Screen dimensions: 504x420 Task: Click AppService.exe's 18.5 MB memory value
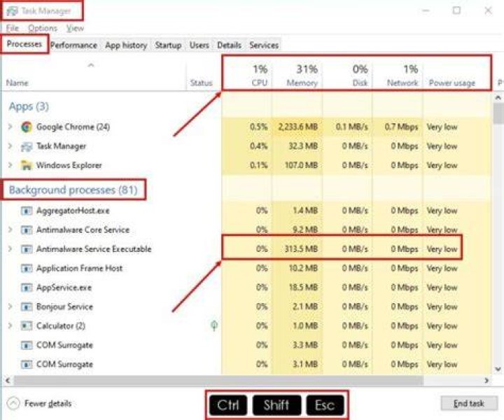303,288
